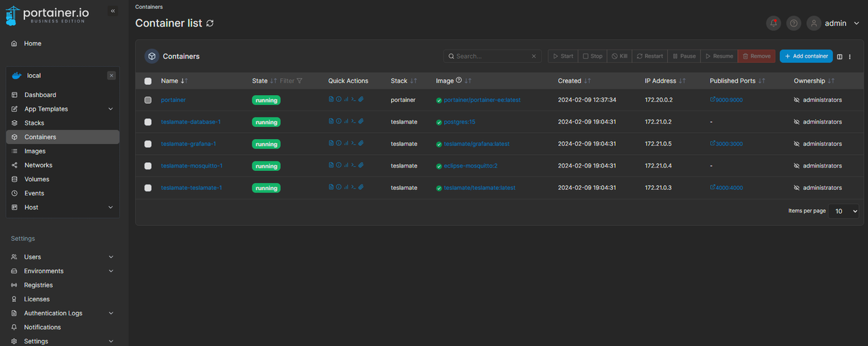Image resolution: width=868 pixels, height=346 pixels.
Task: Expand App Templates in sidebar
Action: pos(111,109)
